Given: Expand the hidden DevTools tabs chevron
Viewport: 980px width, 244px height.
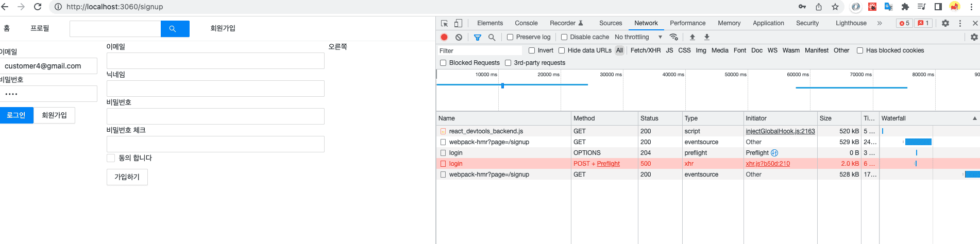Looking at the screenshot, I should coord(880,23).
